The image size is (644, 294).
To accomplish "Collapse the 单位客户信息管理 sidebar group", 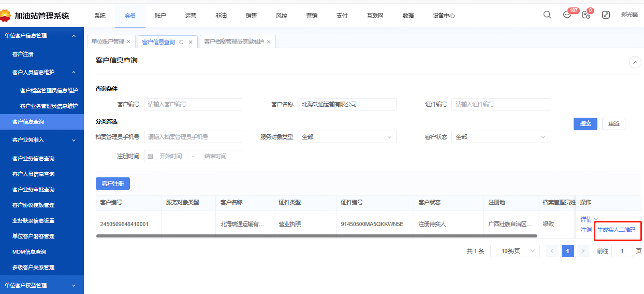I will 74,36.
